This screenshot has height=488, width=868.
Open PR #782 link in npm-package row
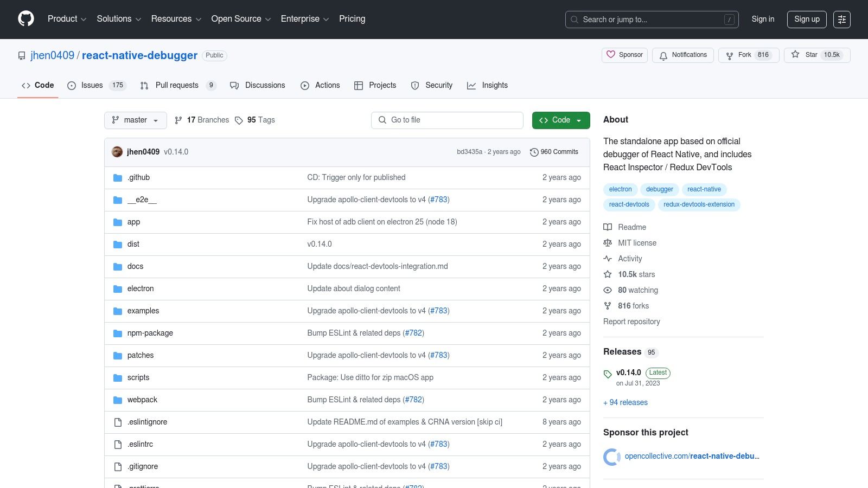pyautogui.click(x=413, y=333)
